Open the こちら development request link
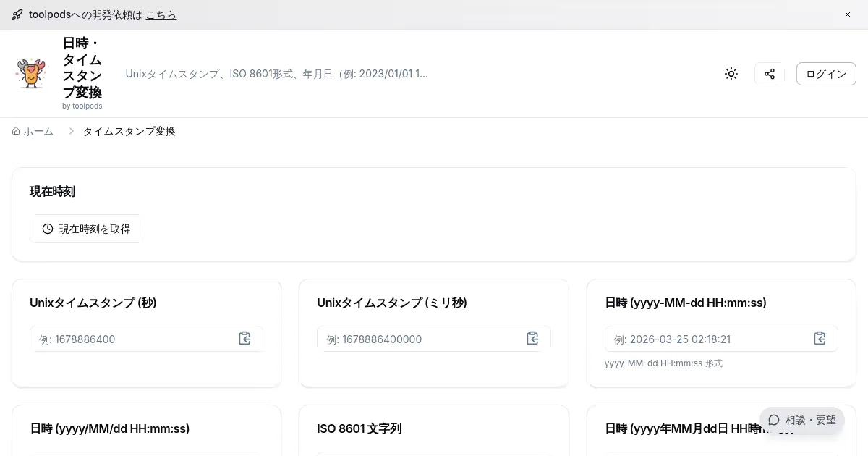Image resolution: width=868 pixels, height=456 pixels. click(161, 14)
